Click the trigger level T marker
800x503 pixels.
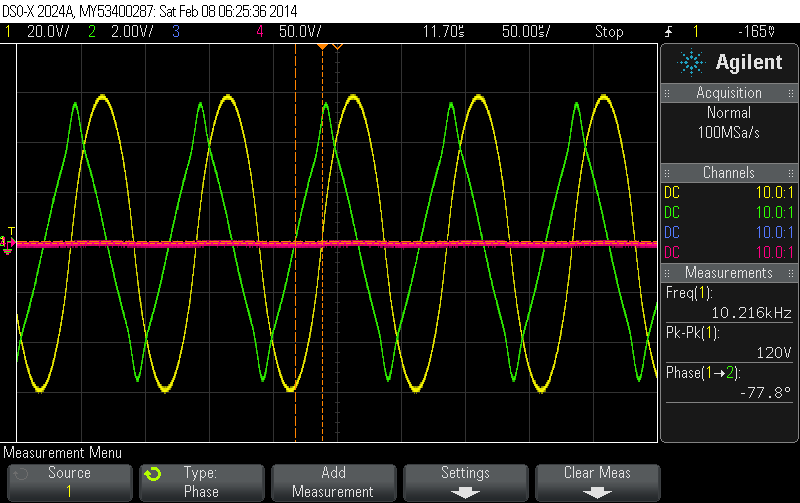(11, 232)
